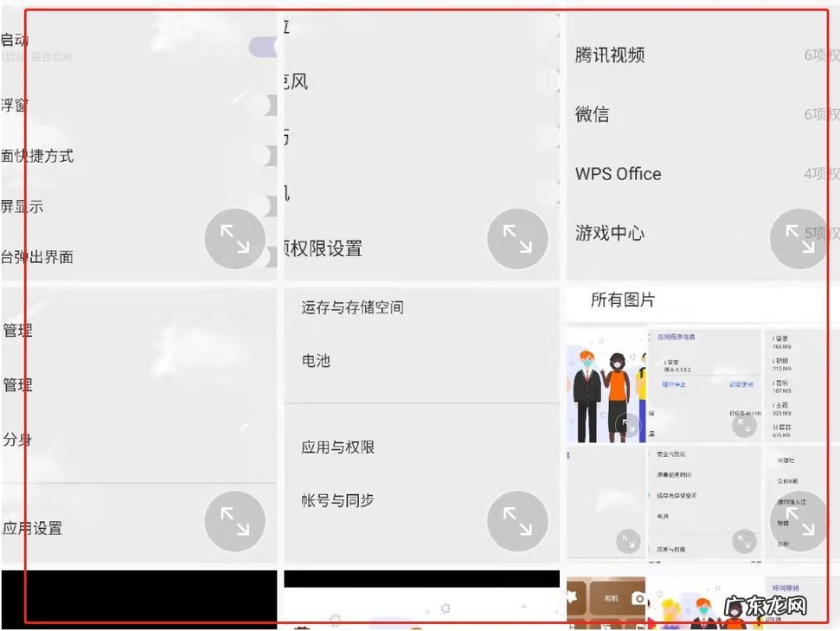
Task: Toggle the 桌面快捷方式 switch
Action: 268,156
